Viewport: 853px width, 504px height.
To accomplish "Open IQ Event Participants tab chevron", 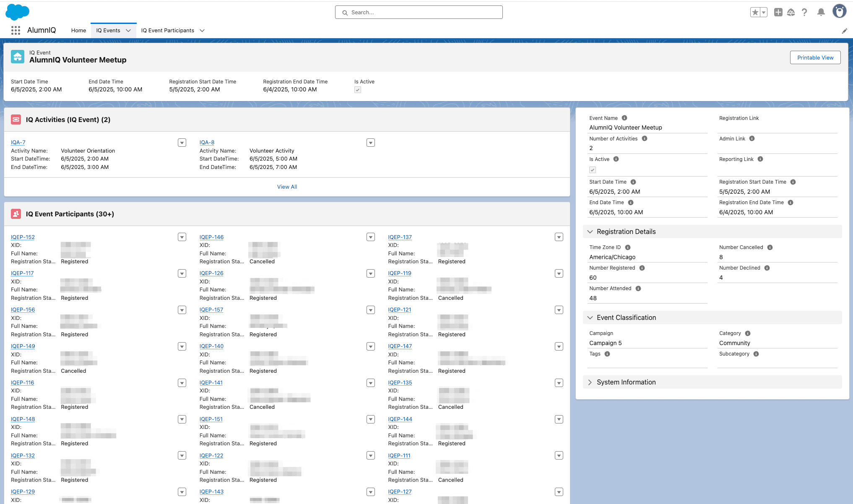I will [x=202, y=31].
